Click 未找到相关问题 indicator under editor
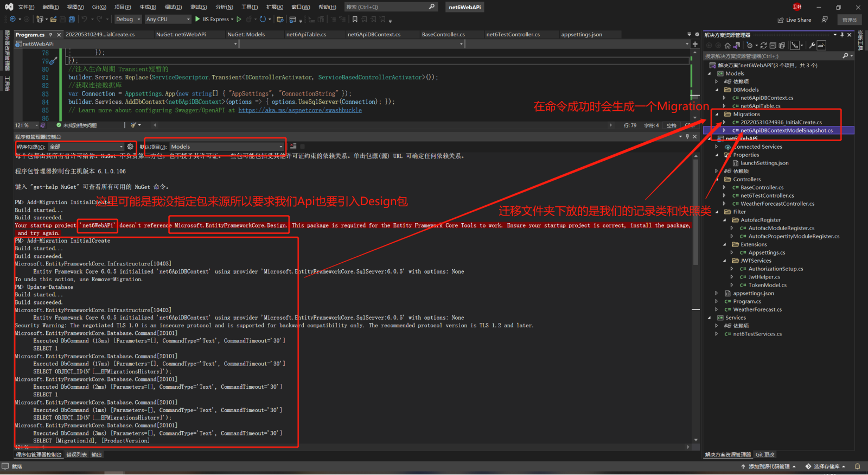 (x=76, y=125)
